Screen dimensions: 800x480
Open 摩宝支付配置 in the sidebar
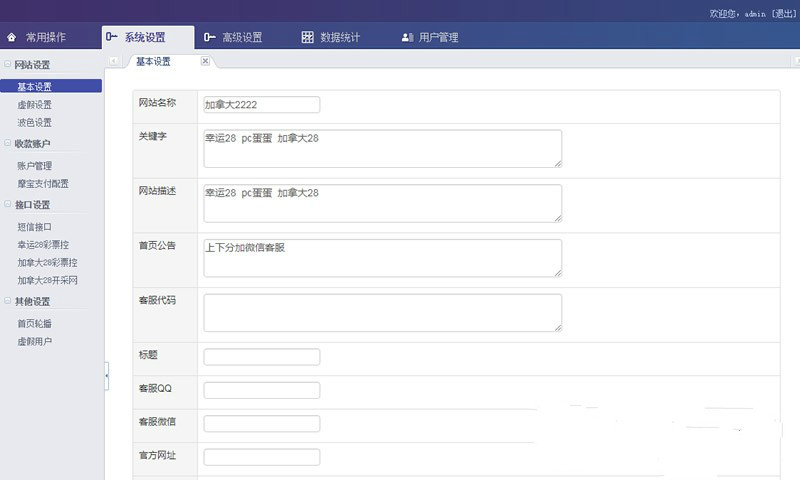coord(43,184)
